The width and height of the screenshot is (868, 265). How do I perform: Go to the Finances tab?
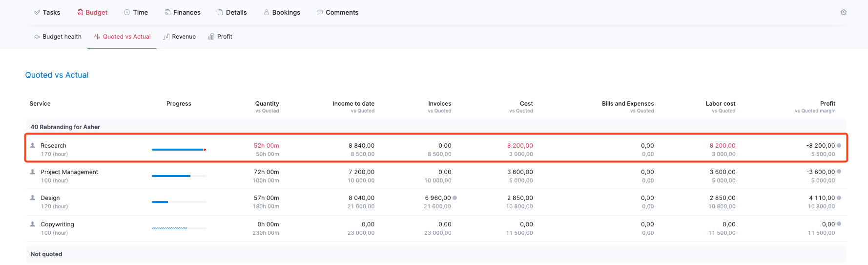pyautogui.click(x=183, y=12)
